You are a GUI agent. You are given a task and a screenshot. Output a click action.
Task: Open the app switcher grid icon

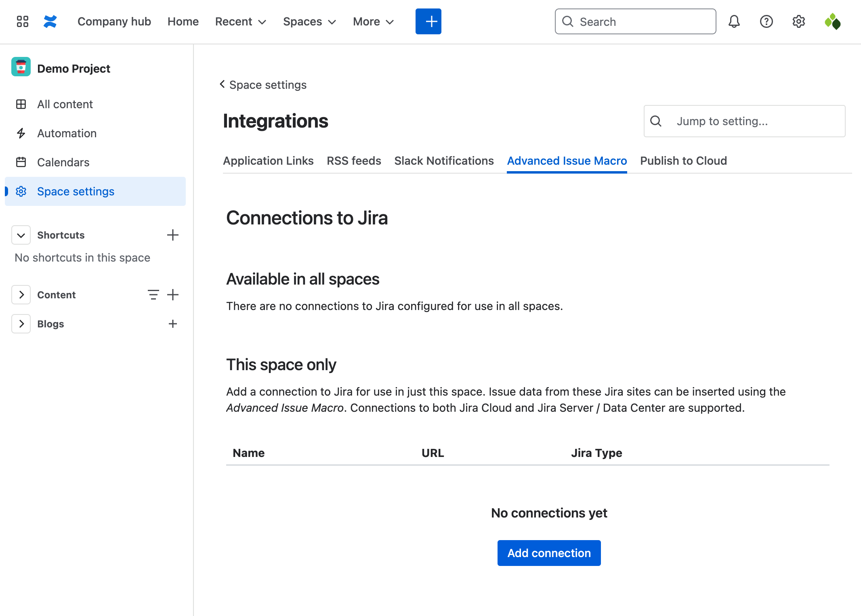point(23,21)
